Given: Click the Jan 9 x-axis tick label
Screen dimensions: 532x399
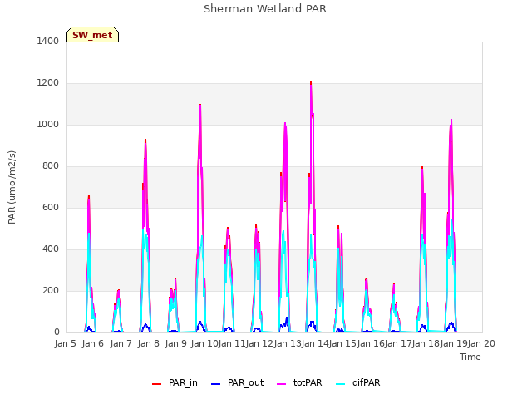Looking at the screenshot, I should (x=176, y=343).
